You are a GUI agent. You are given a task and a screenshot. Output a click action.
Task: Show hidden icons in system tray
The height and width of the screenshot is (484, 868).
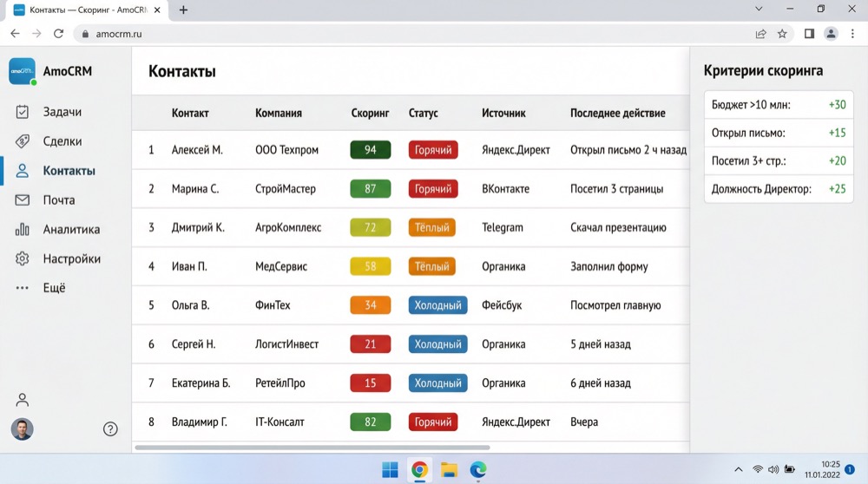(738, 469)
